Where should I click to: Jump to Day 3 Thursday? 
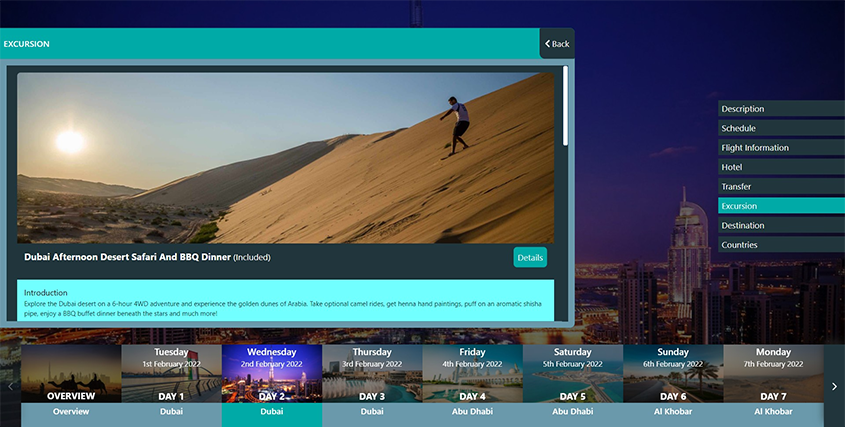click(x=372, y=380)
